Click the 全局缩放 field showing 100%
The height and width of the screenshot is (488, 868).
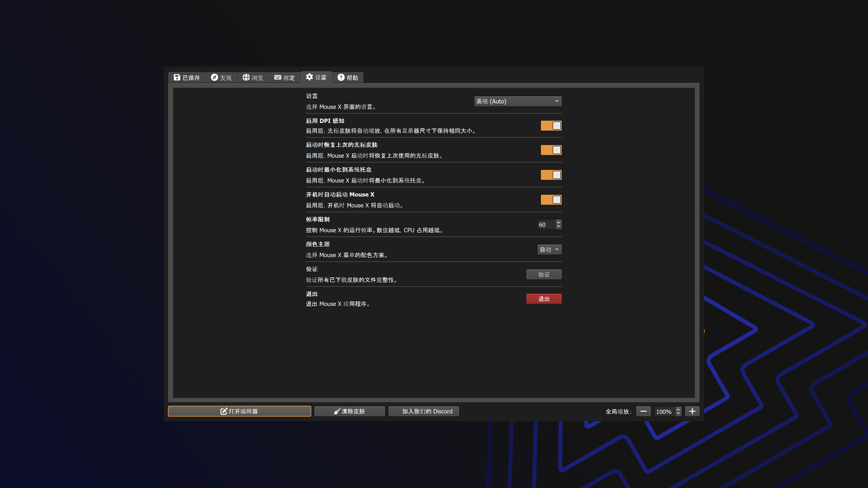[665, 412]
